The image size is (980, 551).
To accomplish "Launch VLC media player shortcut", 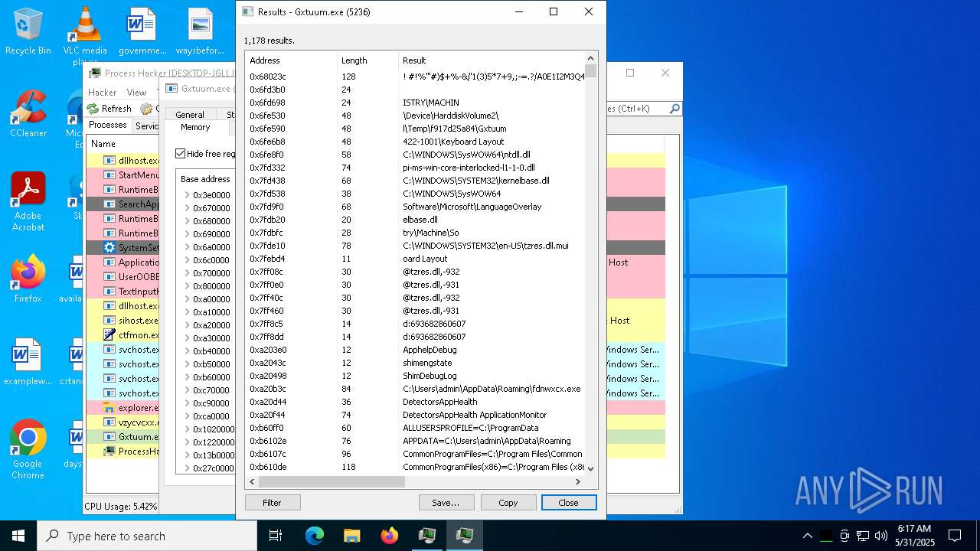I will pyautogui.click(x=85, y=34).
